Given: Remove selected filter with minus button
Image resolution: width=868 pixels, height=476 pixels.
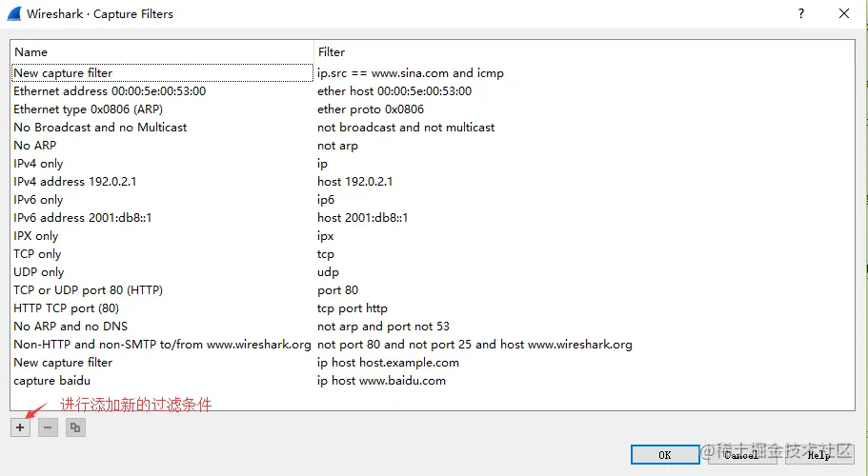Looking at the screenshot, I should 49,427.
